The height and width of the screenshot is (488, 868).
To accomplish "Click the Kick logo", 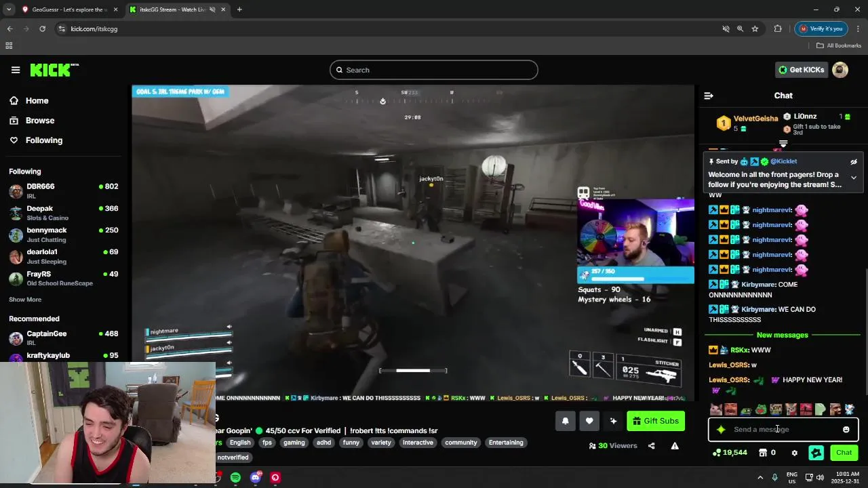I will click(x=54, y=70).
